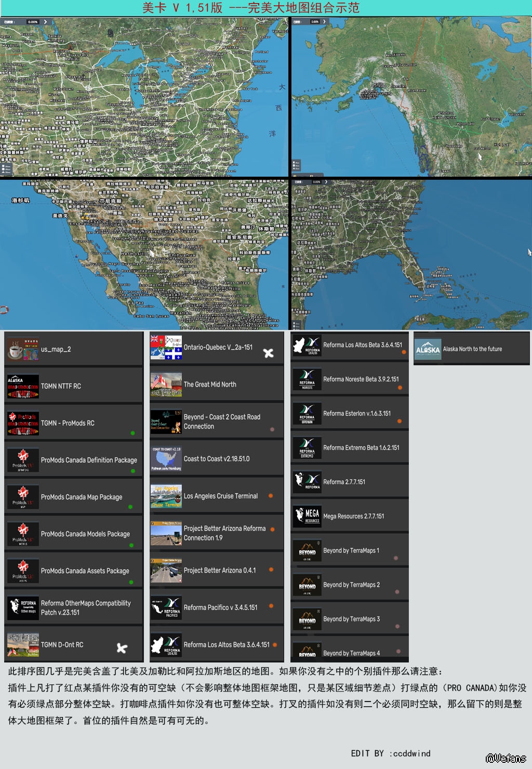Click the Project Better Arizona 0.4.1 icon

click(166, 571)
